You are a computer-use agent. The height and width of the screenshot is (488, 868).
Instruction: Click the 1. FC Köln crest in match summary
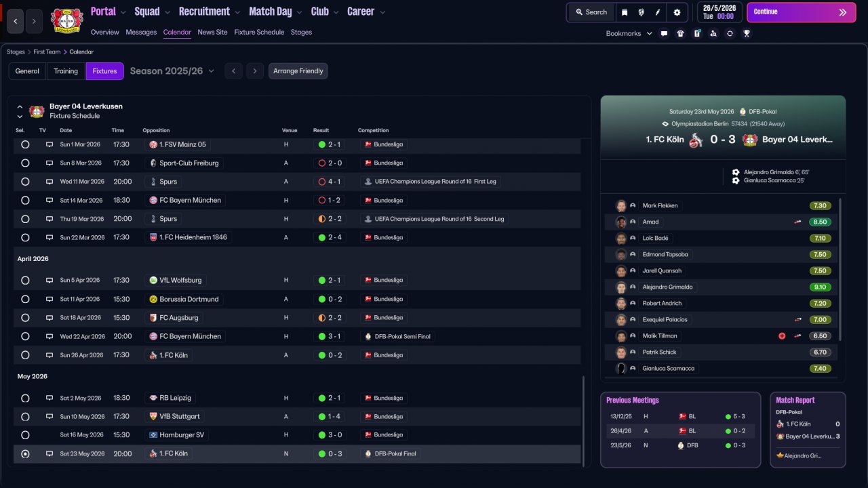tap(695, 140)
